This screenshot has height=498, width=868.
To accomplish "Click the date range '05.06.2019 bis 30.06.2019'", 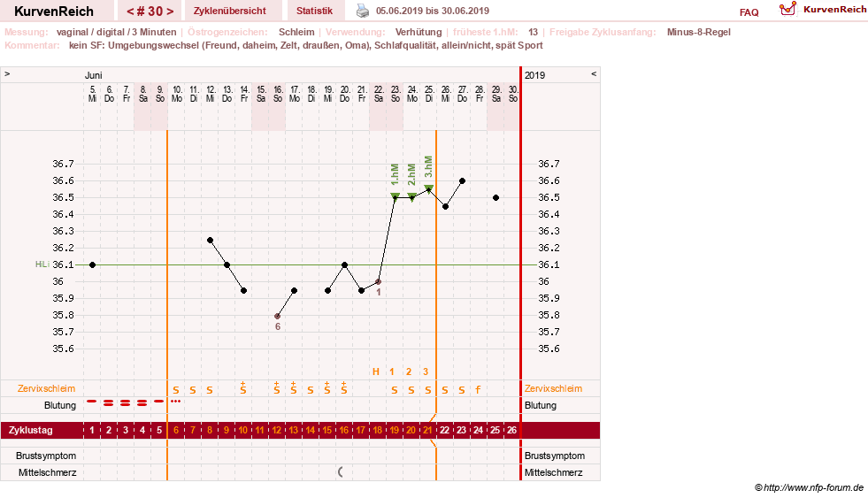I will [x=433, y=11].
